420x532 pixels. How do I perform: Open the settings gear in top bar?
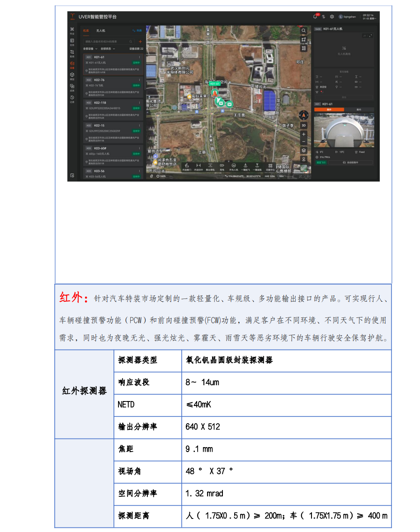click(331, 17)
